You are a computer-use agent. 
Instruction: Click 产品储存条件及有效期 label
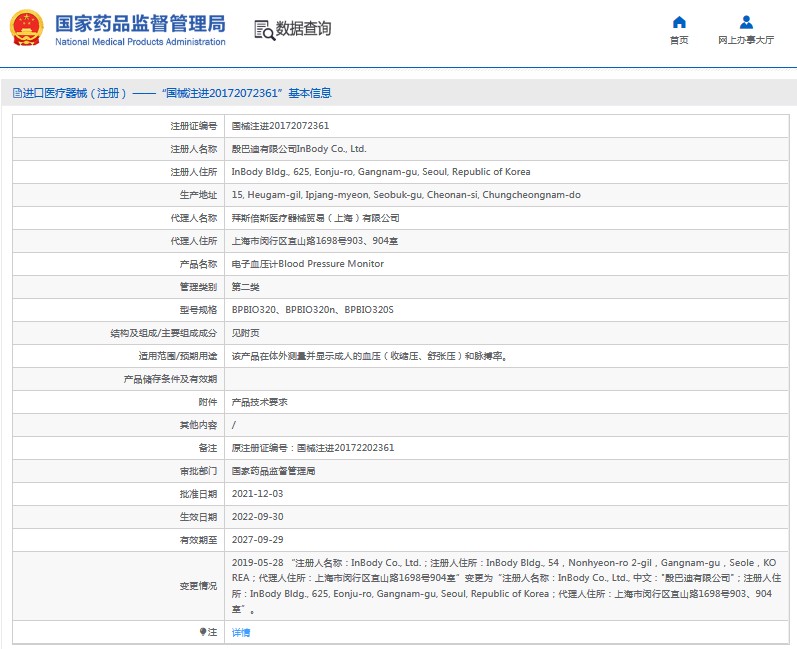pos(170,379)
